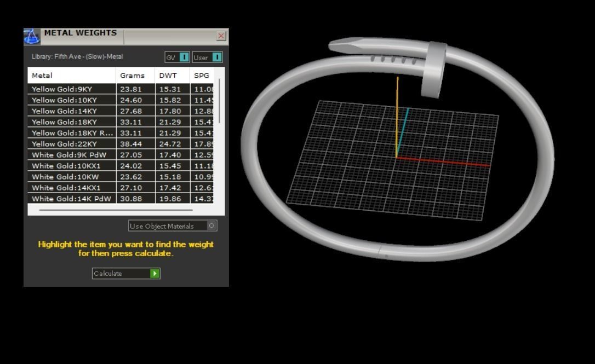This screenshot has height=364, width=595.
Task: Select White Gold:10KX1 row
Action: point(121,166)
